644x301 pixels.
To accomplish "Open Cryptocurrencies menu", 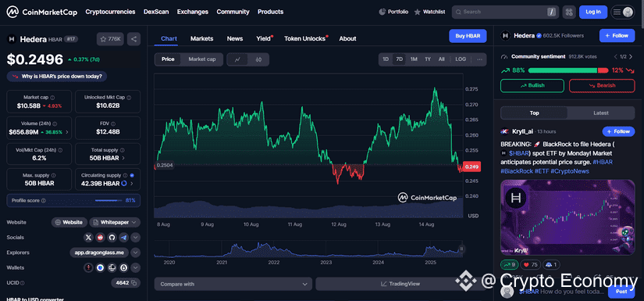I will tap(110, 12).
